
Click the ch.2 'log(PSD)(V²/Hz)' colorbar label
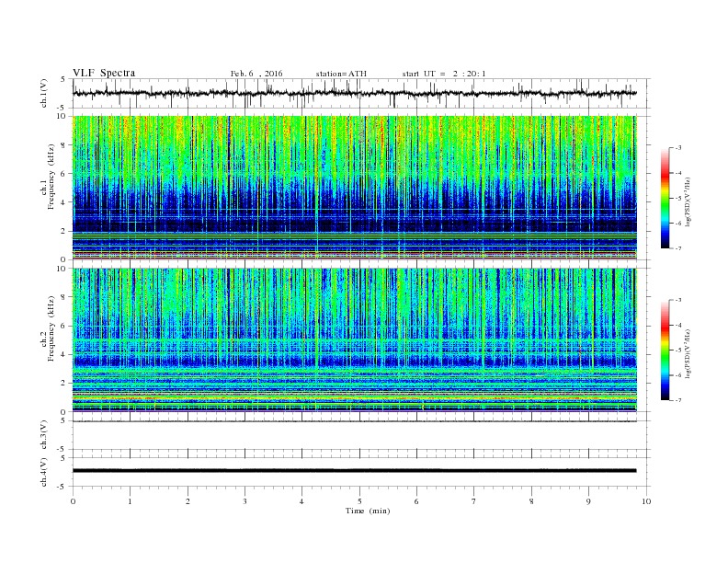(688, 353)
